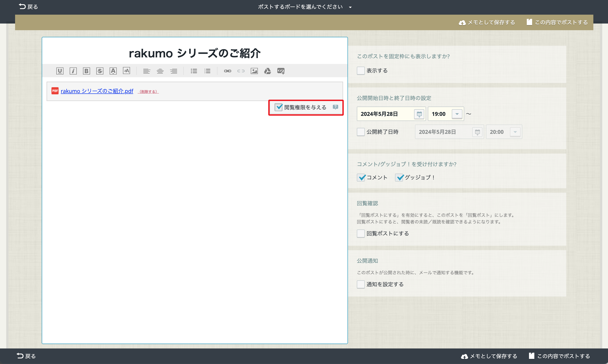The width and height of the screenshot is (608, 364).
Task: Click 削除する to remove attachment
Action: click(x=148, y=91)
